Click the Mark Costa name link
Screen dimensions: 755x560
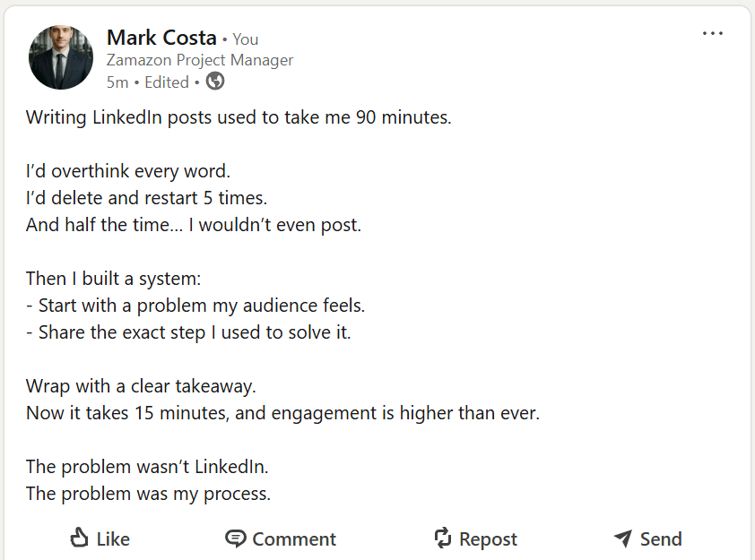tap(161, 38)
